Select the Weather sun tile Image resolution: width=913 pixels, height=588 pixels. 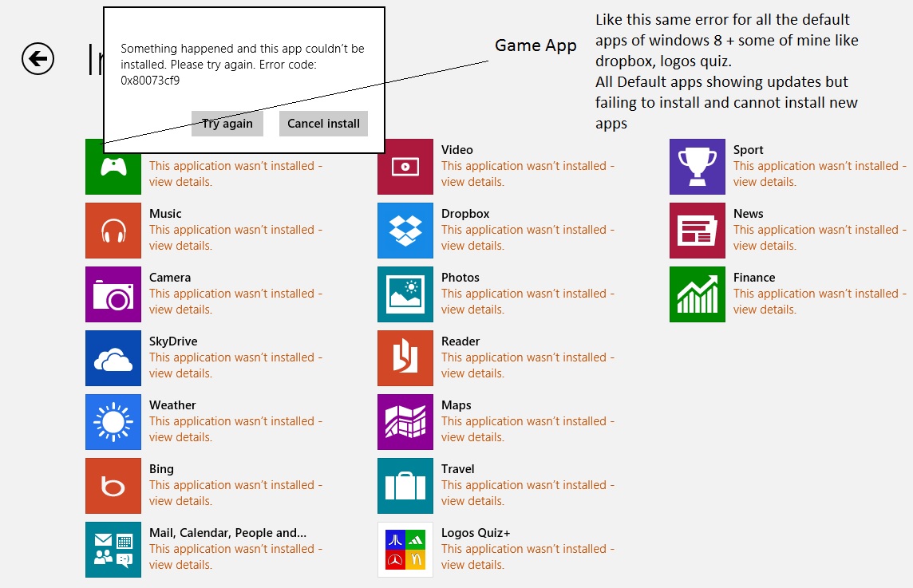coord(113,422)
